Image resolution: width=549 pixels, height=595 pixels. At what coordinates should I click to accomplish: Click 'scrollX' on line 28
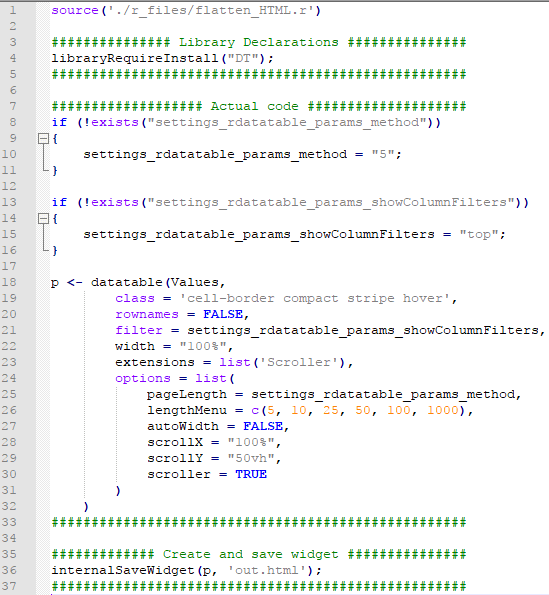pos(175,442)
